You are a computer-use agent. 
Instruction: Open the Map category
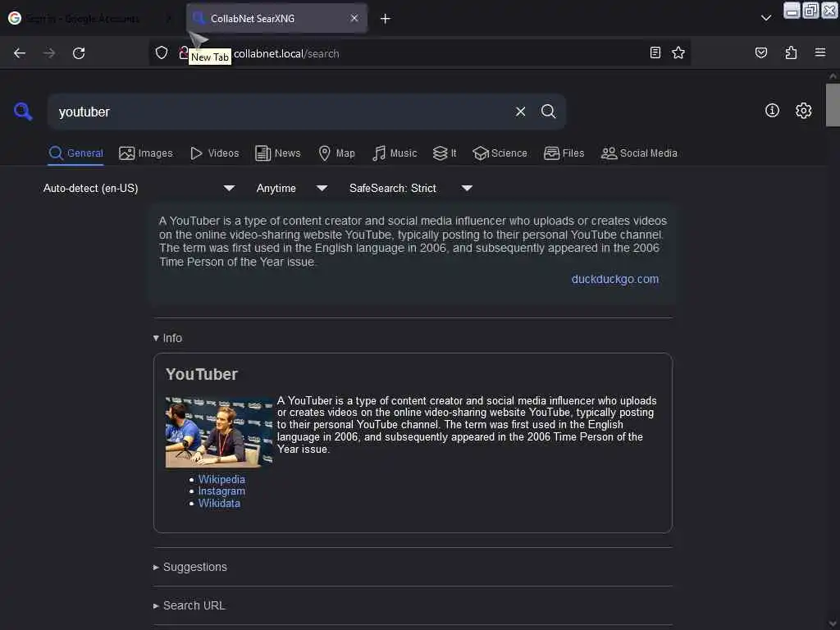(336, 153)
